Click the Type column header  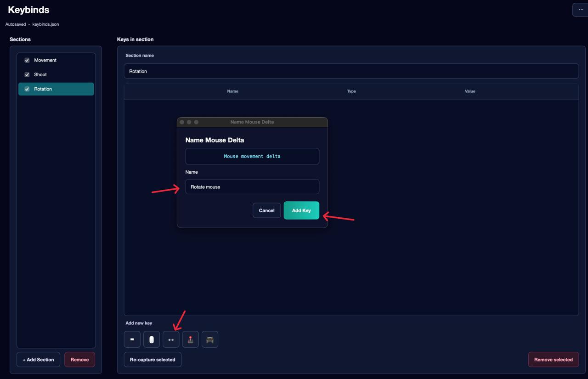pos(351,91)
